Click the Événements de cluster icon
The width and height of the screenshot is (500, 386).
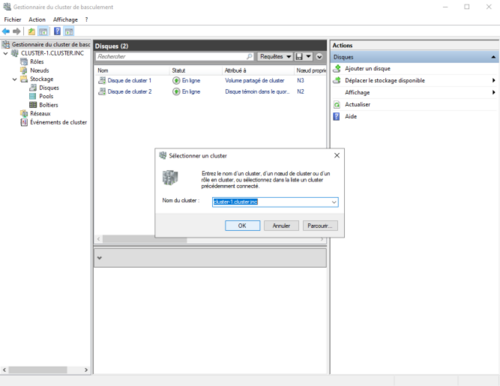pyautogui.click(x=24, y=122)
